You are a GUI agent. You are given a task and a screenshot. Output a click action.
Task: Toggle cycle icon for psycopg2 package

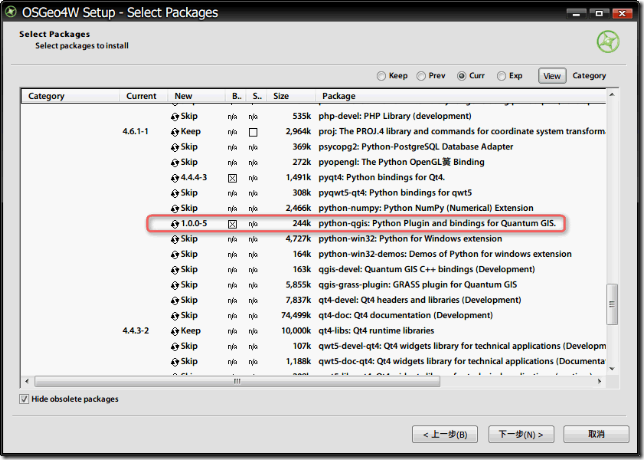pos(175,147)
